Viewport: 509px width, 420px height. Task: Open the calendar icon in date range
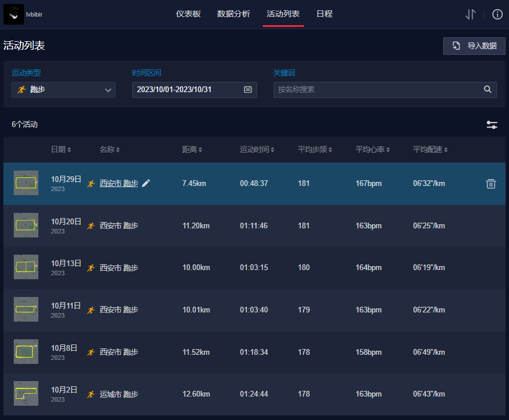pyautogui.click(x=248, y=89)
